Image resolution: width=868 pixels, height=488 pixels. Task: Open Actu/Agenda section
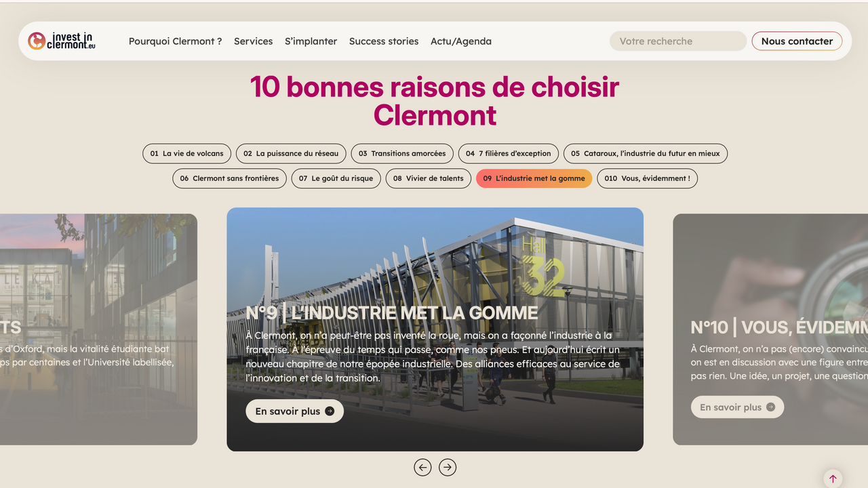point(461,41)
